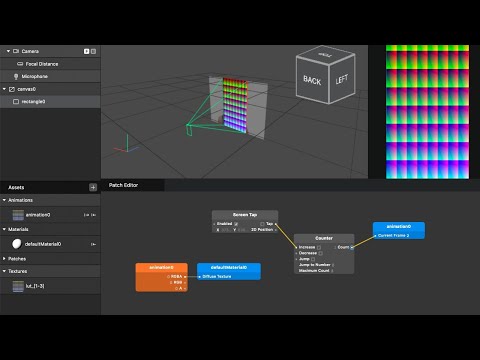Click the 2D Position output port
480x360 pixels.
point(276,230)
